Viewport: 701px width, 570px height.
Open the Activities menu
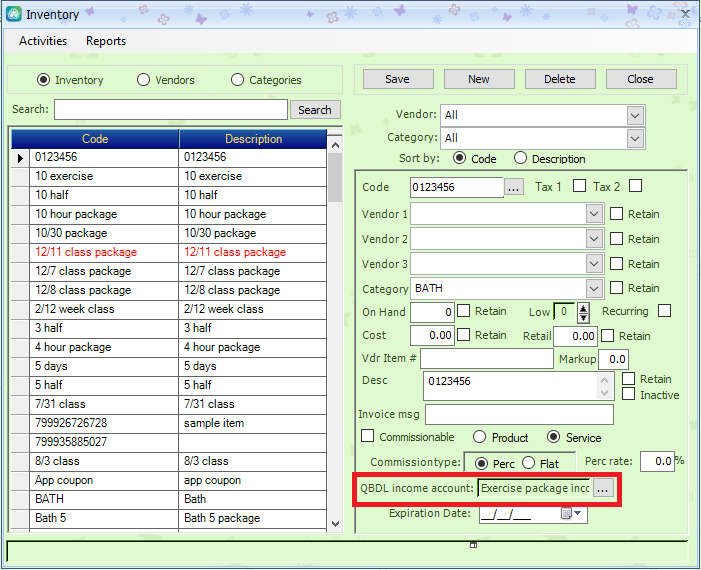tap(43, 41)
